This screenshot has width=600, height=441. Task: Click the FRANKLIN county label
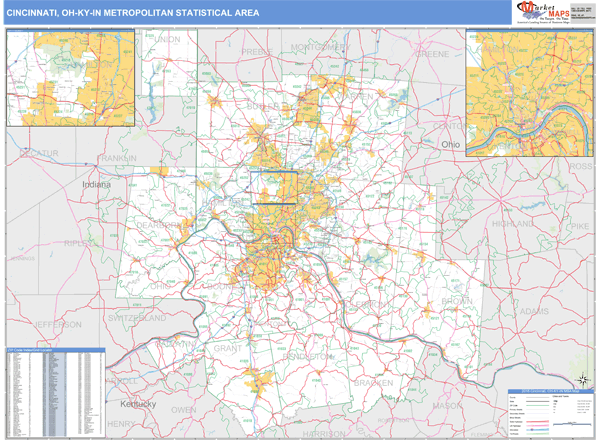point(118,159)
